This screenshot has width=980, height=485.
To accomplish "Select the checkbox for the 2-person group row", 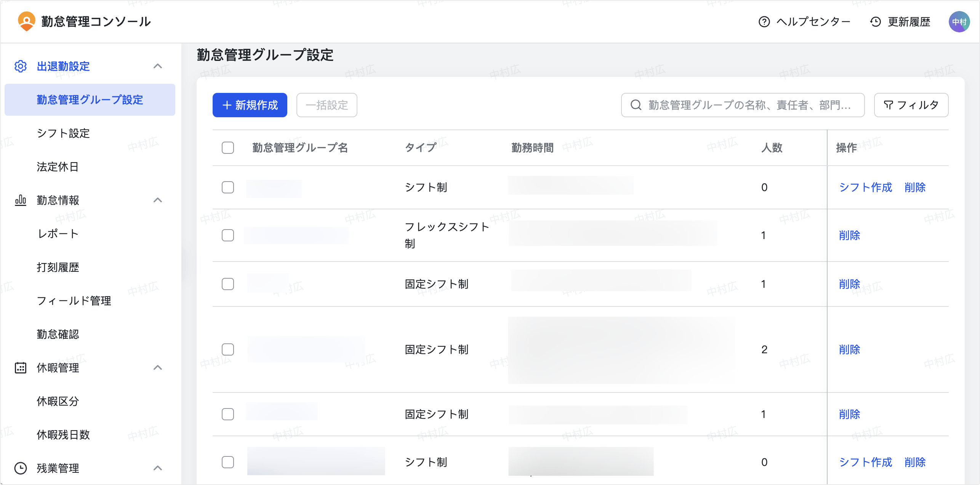I will click(228, 349).
